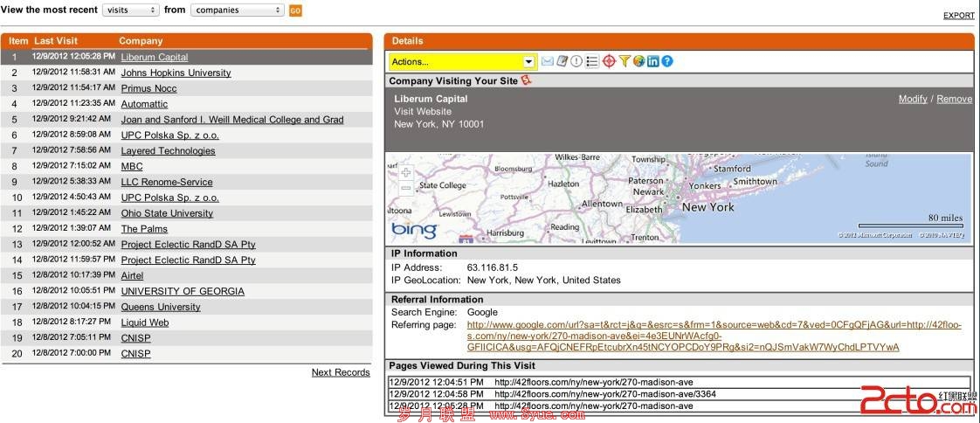The width and height of the screenshot is (980, 423).
Task: Select Liberum Capital in company list
Action: coord(155,57)
